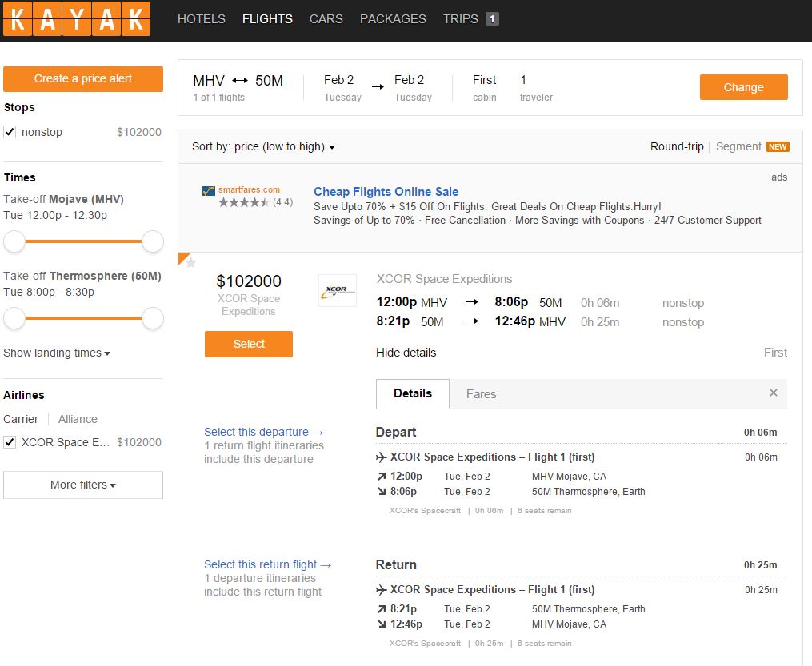Click the Mojave take-off slider left handle
The width and height of the screenshot is (812, 666).
(x=14, y=241)
